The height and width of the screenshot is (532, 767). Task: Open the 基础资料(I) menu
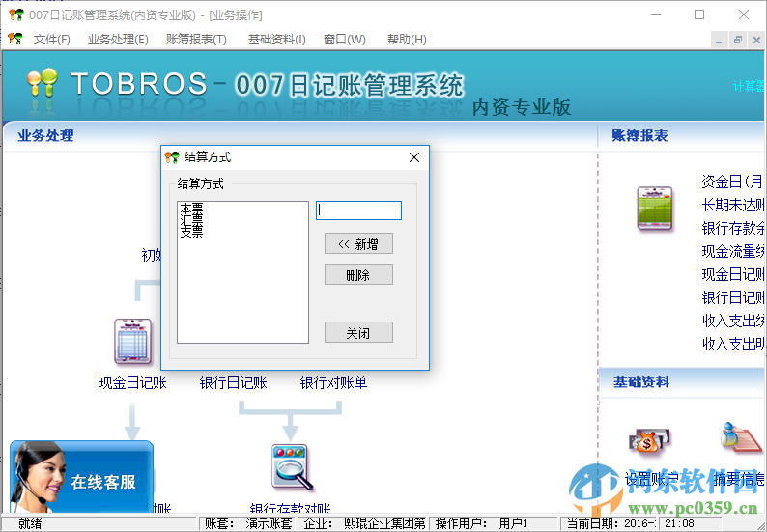[277, 40]
